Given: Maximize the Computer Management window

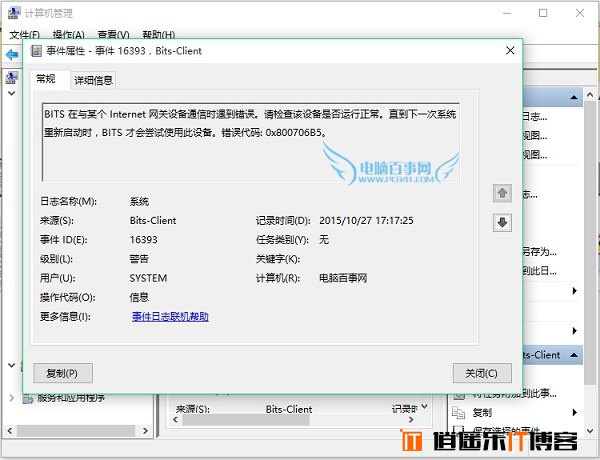Looking at the screenshot, I should [543, 13].
